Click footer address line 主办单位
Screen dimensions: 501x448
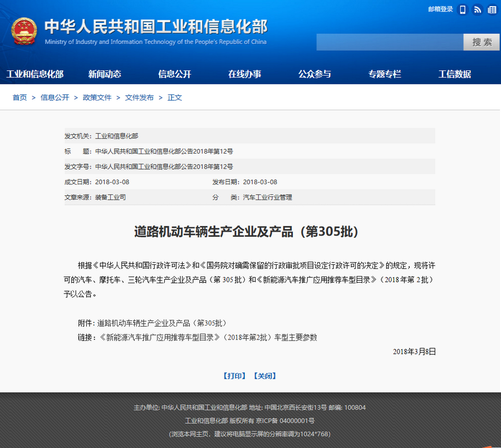coord(249,407)
